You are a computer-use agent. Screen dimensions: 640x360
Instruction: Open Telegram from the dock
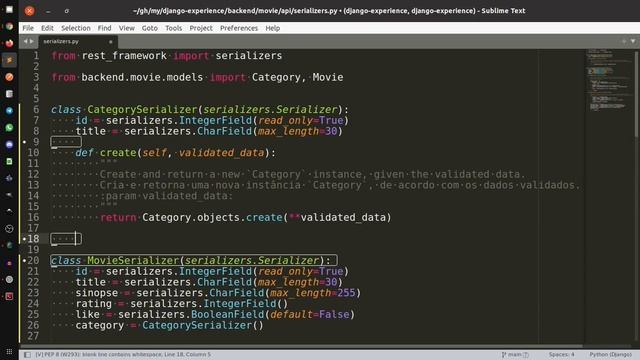tap(9, 111)
